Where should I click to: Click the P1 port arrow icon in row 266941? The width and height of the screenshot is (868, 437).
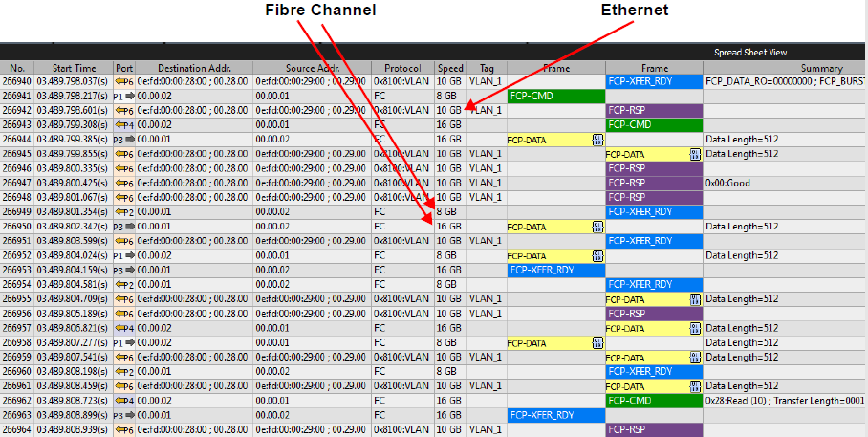[x=124, y=97]
